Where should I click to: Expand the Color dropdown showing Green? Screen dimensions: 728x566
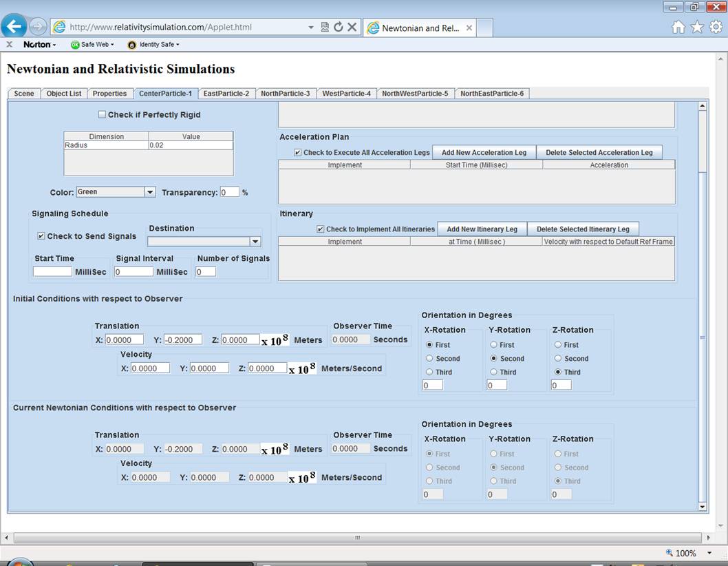tap(150, 192)
